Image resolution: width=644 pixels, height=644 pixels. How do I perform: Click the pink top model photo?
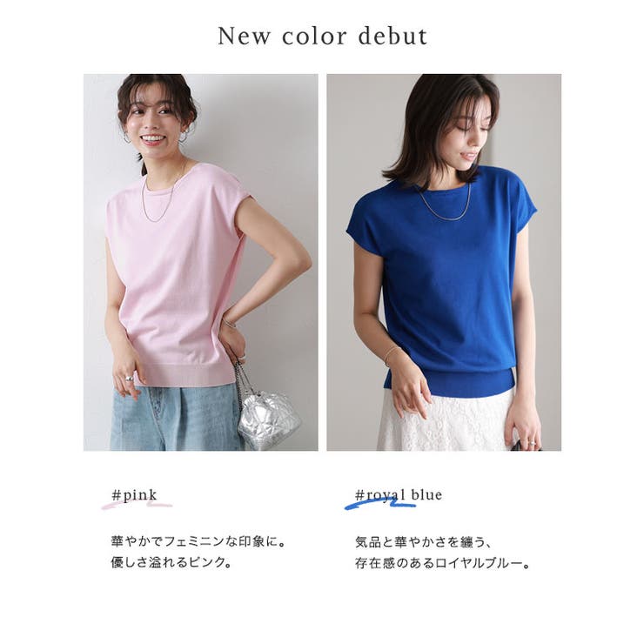tap(200, 262)
